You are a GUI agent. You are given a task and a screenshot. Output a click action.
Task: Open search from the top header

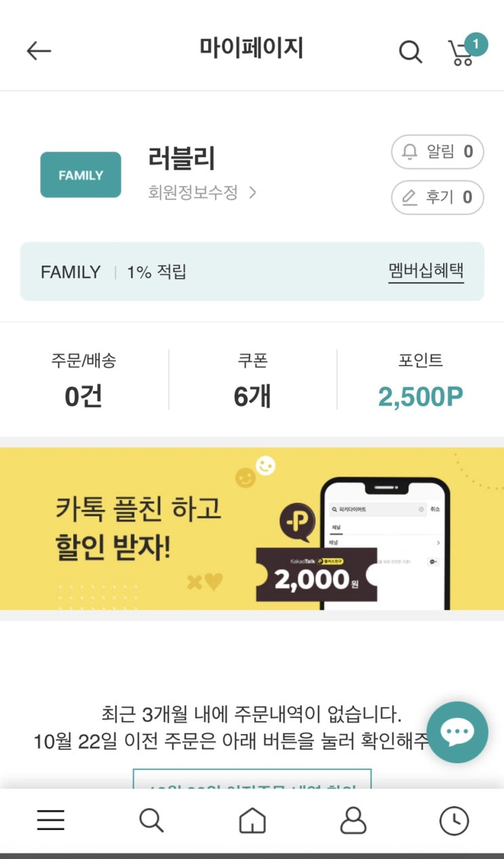(x=410, y=52)
